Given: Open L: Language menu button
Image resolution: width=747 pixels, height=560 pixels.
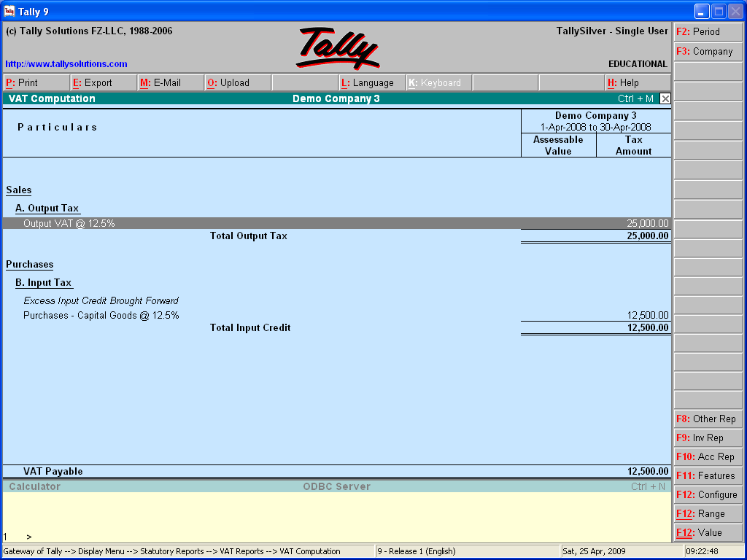Looking at the screenshot, I should point(371,83).
